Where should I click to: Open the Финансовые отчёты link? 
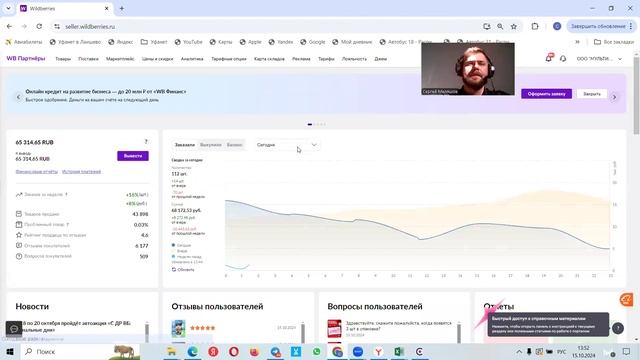tap(36, 171)
